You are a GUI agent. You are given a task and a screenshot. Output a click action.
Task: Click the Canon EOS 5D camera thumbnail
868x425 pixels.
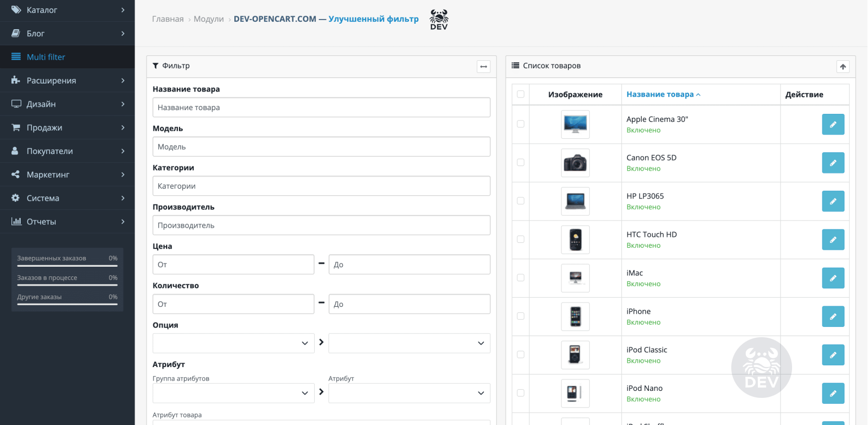tap(575, 163)
